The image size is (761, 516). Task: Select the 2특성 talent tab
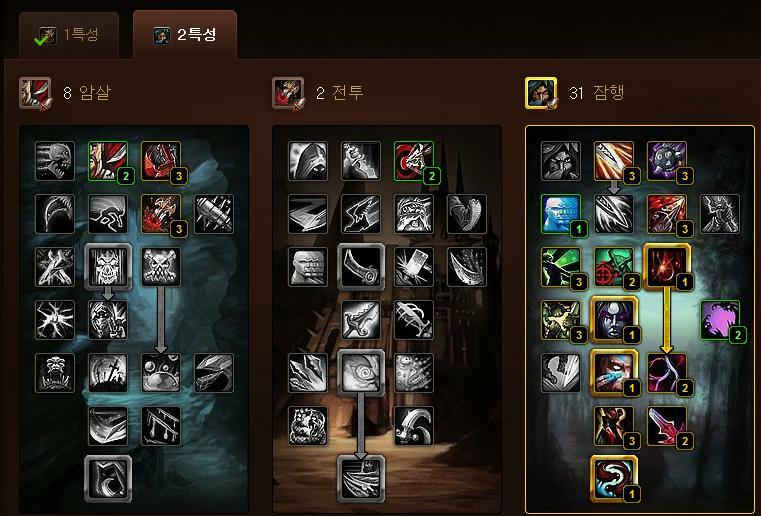[x=185, y=35]
